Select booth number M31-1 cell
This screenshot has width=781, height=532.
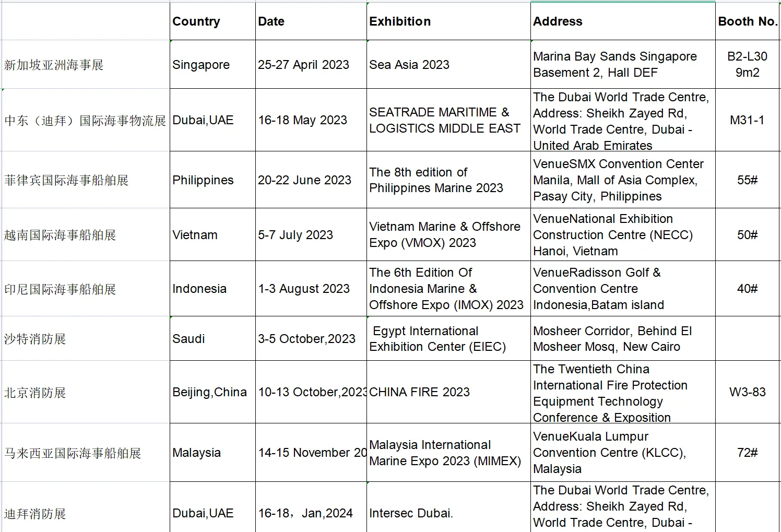747,120
